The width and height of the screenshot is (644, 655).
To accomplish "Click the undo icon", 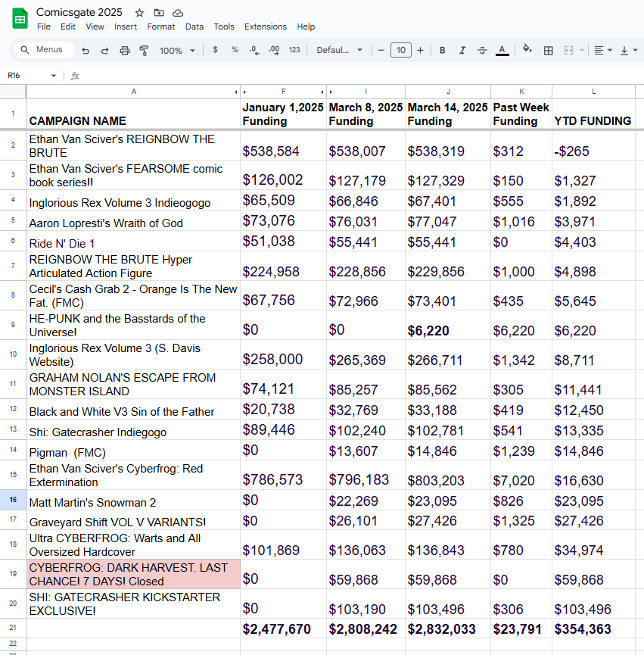I will pos(86,50).
